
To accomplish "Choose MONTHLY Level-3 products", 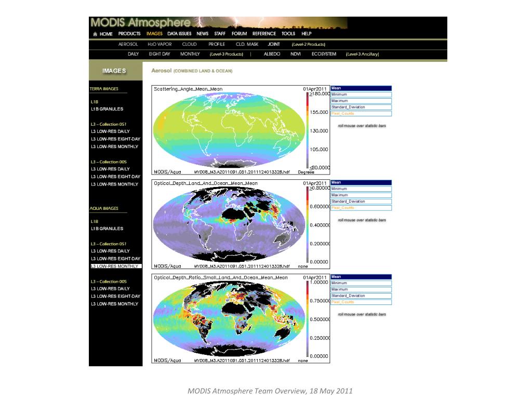I will click(x=190, y=54).
